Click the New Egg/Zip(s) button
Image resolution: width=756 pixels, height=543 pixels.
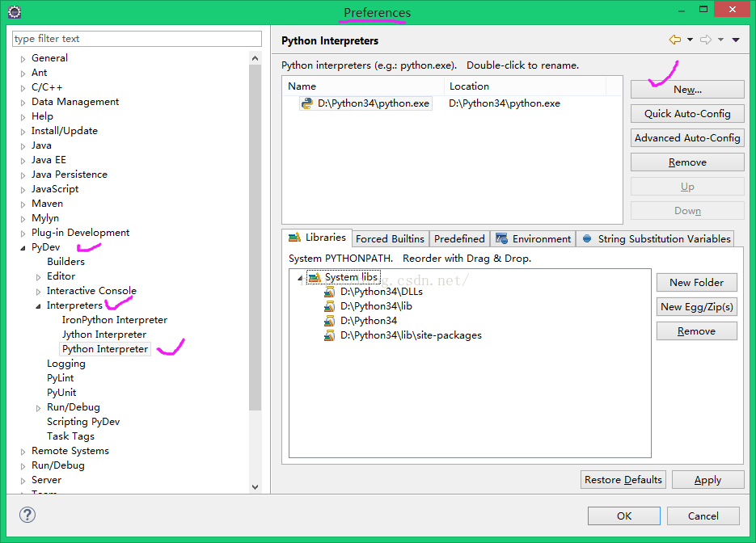click(696, 306)
